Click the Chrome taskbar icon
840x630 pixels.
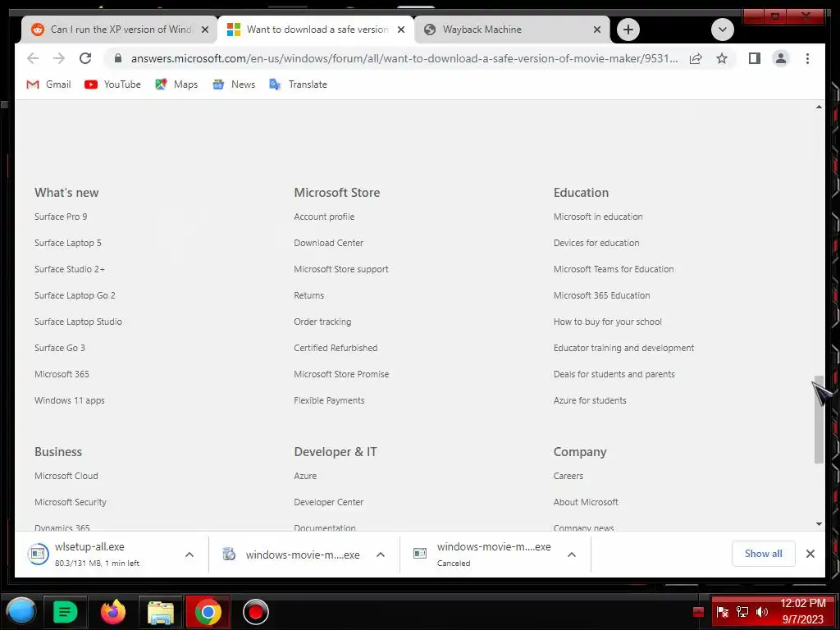[208, 612]
